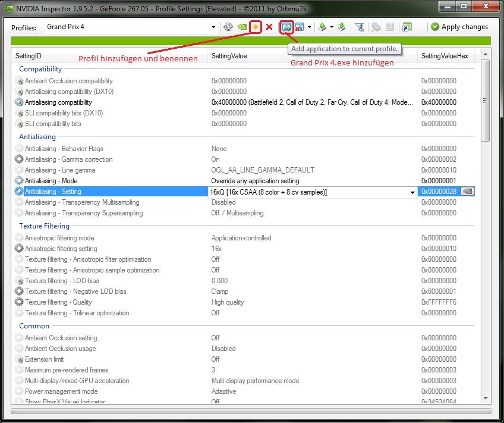Click the 0xFFFFFFF6 hex value
Image resolution: width=504 pixels, height=423 pixels.
coord(439,302)
